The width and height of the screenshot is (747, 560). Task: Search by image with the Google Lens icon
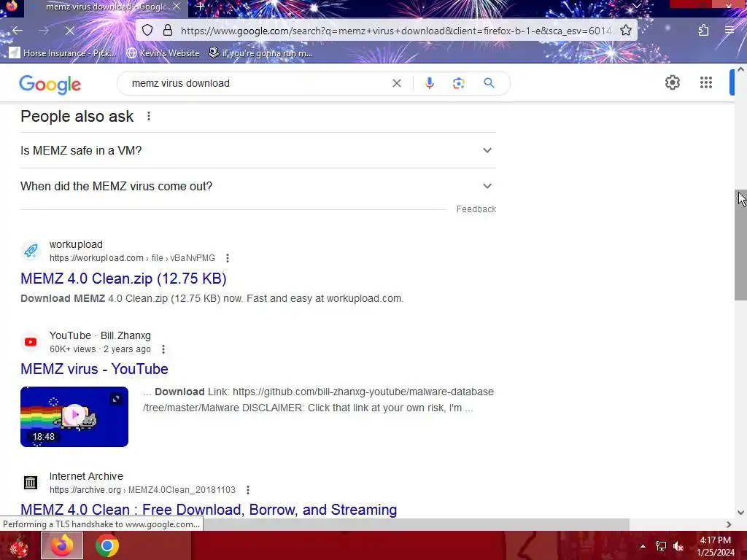click(458, 83)
